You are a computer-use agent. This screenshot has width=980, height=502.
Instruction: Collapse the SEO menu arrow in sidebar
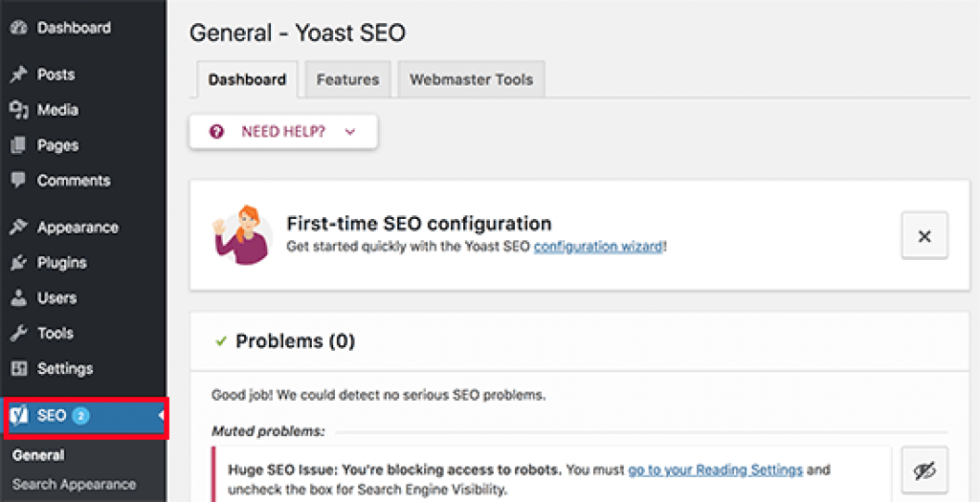point(162,416)
